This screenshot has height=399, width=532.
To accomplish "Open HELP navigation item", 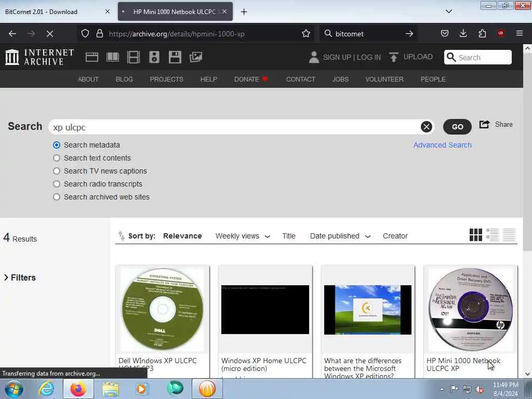I will point(209,79).
